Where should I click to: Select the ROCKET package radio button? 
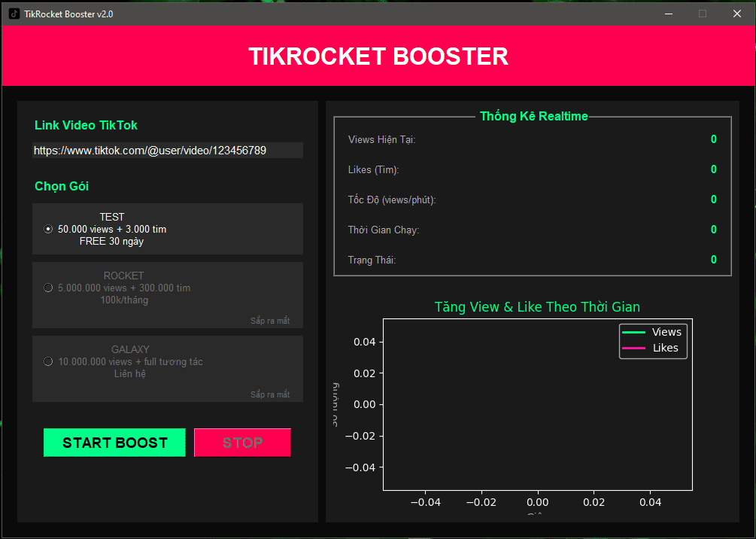tap(49, 288)
